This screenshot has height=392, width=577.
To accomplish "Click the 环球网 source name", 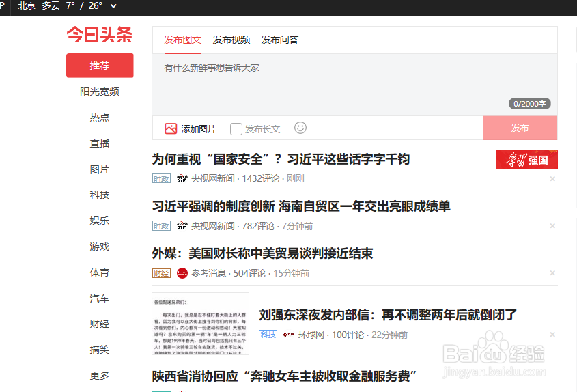I will click(311, 335).
